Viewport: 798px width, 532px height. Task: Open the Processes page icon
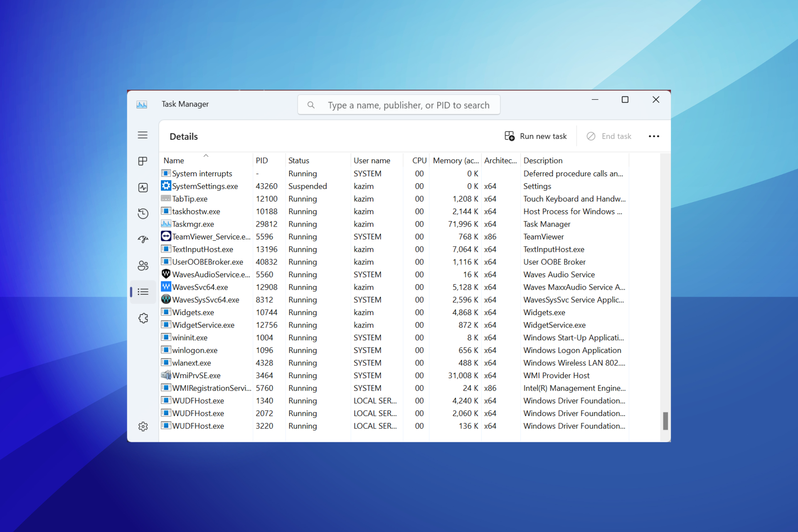(x=143, y=161)
